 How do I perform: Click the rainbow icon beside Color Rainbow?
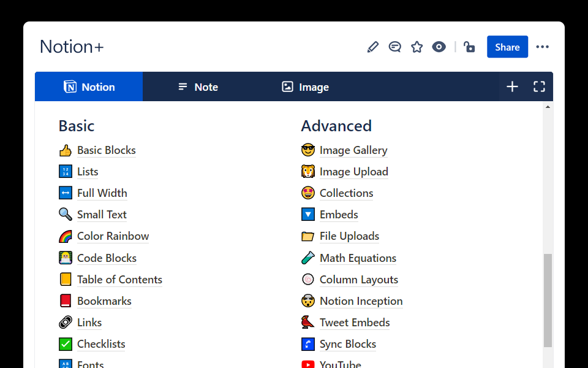pos(66,236)
